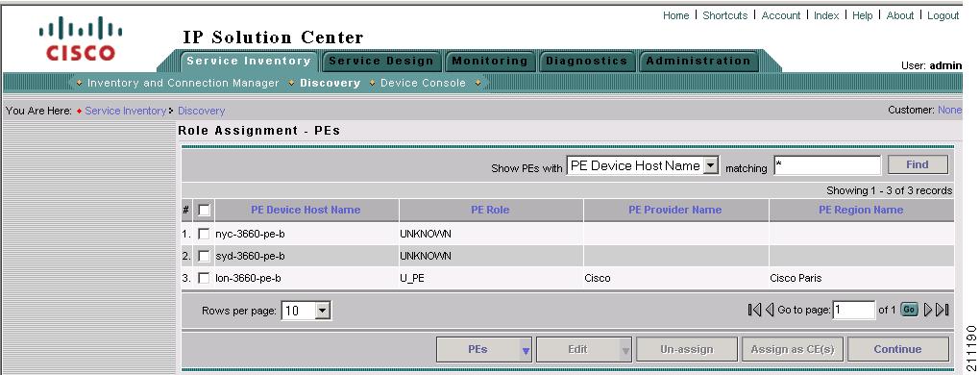
Task: Go to next page arrow icon
Action: pos(928,310)
